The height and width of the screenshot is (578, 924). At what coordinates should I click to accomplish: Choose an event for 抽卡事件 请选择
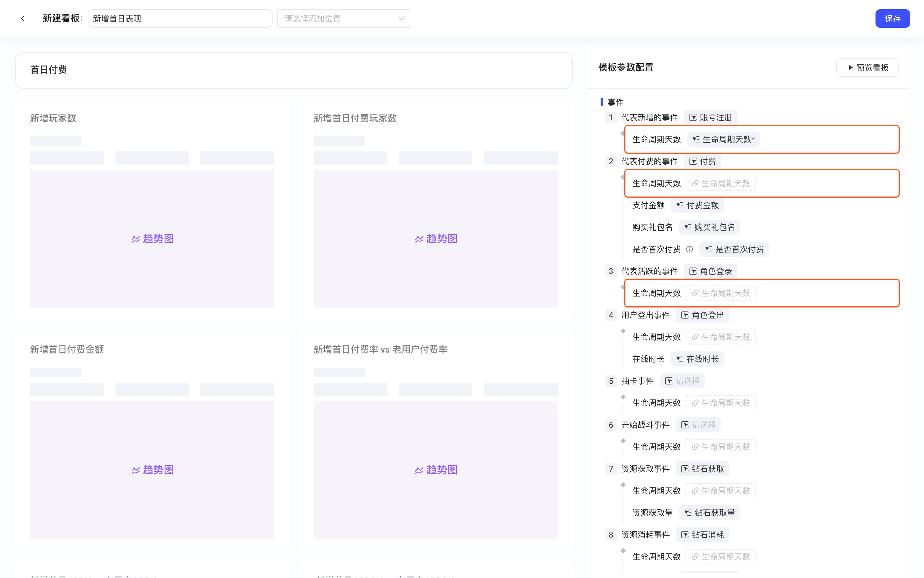coord(682,381)
